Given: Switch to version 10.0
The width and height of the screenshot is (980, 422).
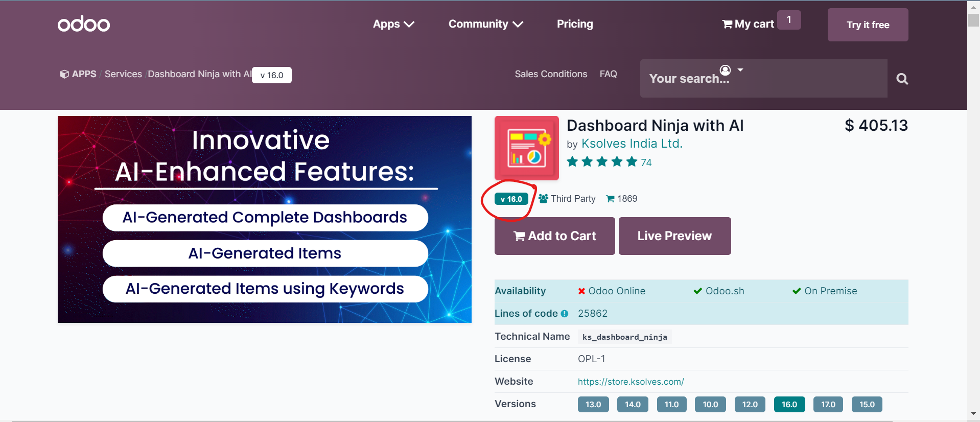Looking at the screenshot, I should click(710, 404).
